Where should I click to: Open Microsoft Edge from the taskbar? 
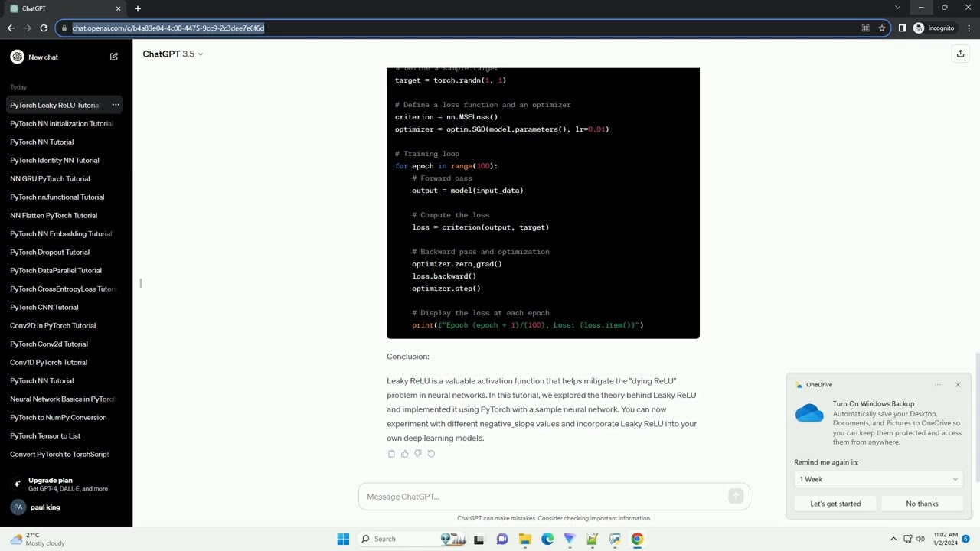tap(547, 539)
